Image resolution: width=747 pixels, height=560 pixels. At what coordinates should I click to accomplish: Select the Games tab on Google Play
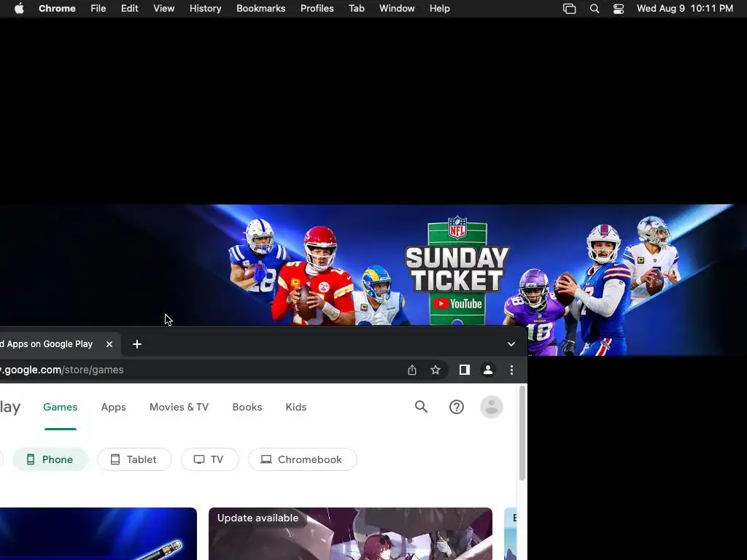tap(60, 407)
